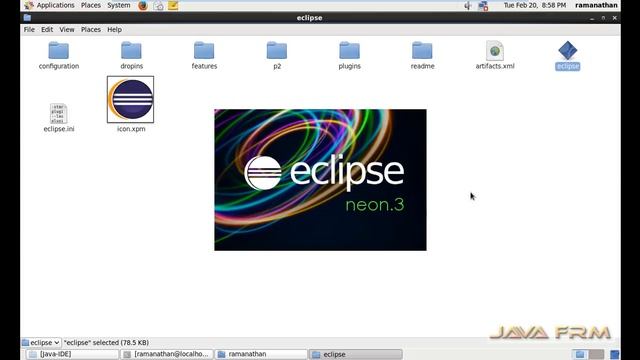
Task: Launch Firefox from the top panel
Action: coord(143,5)
